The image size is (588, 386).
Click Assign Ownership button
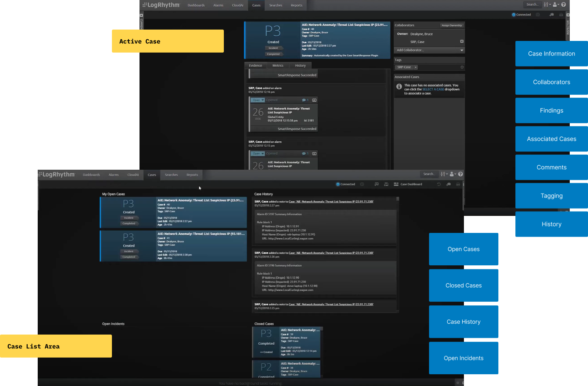(x=452, y=26)
